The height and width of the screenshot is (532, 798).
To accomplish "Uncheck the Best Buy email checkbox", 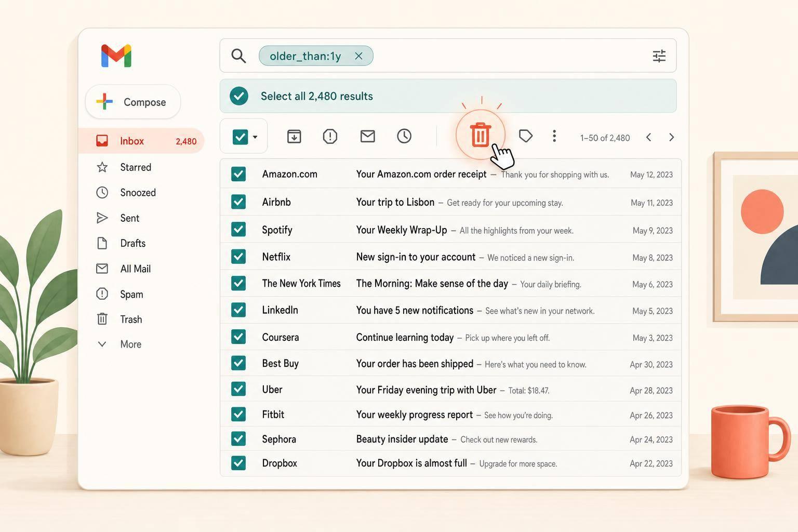I will 238,363.
